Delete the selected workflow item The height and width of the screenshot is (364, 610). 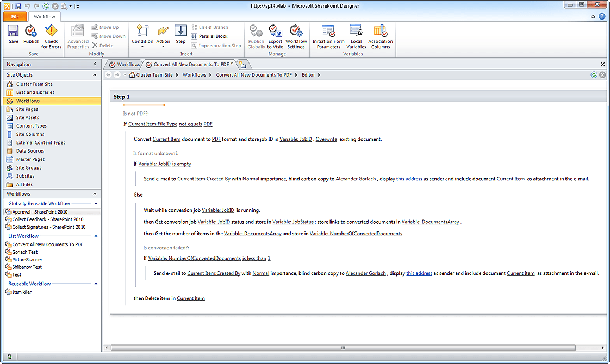tap(103, 46)
